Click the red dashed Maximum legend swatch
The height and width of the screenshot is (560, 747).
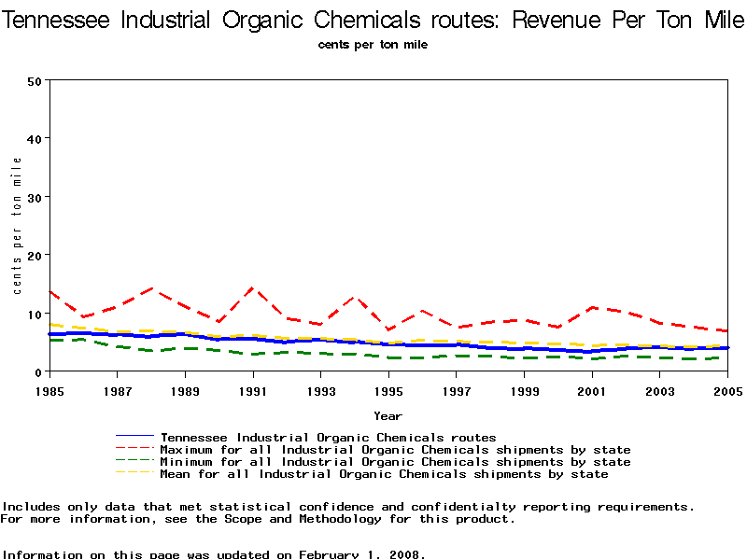(134, 450)
